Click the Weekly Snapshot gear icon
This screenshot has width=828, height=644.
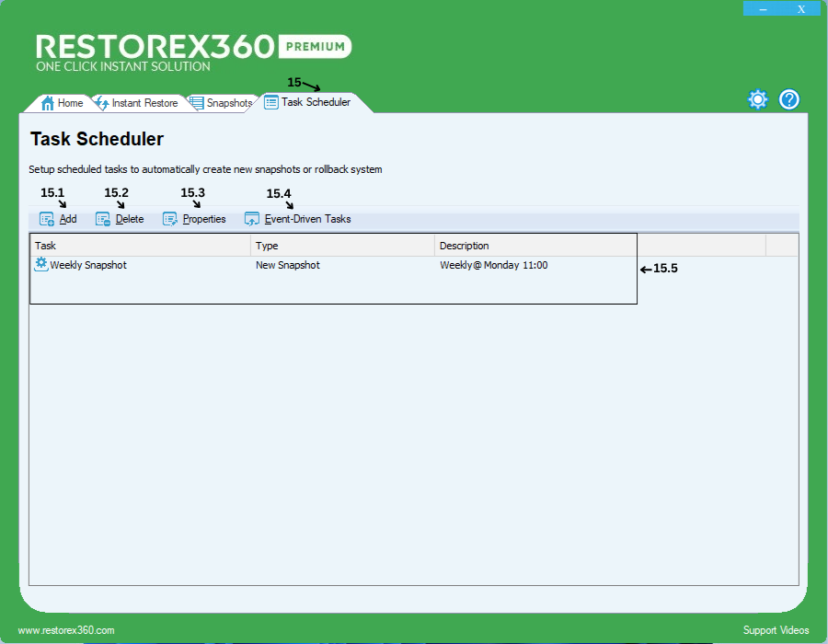pyautogui.click(x=40, y=264)
